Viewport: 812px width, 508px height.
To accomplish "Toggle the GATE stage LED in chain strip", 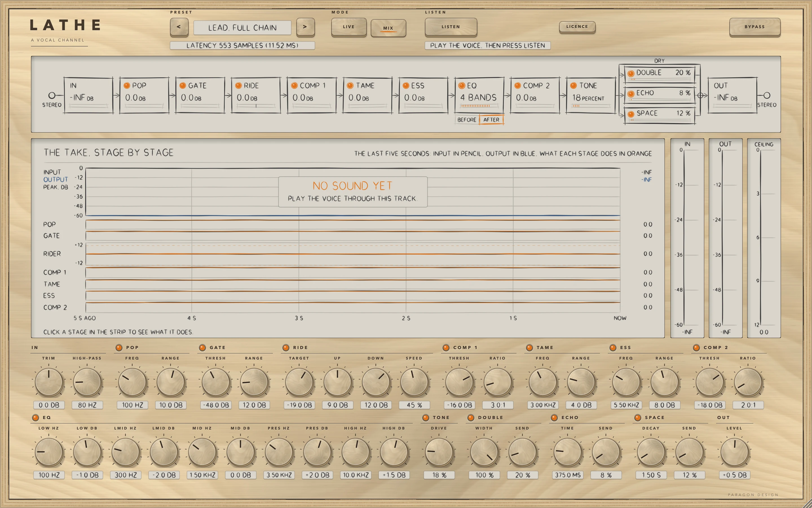I will click(182, 86).
